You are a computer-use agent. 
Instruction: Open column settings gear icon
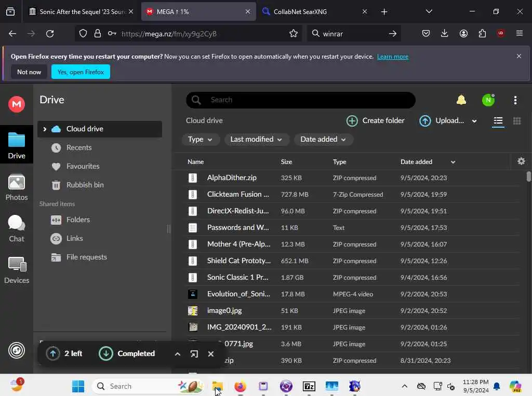click(521, 161)
